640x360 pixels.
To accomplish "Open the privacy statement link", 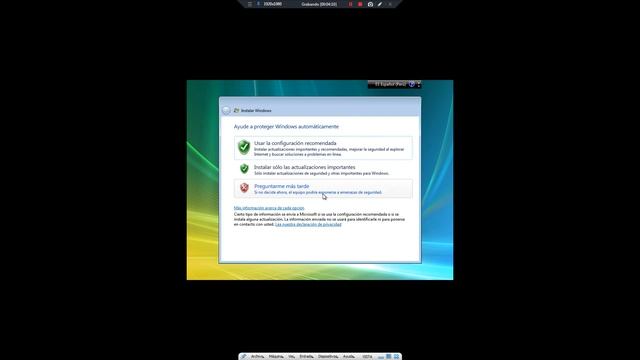I will click(308, 224).
